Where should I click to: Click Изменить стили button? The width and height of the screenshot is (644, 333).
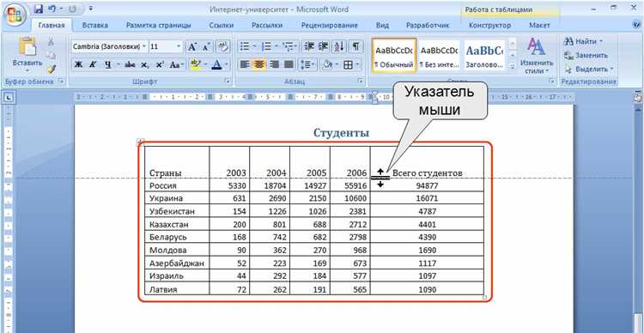pyautogui.click(x=537, y=56)
